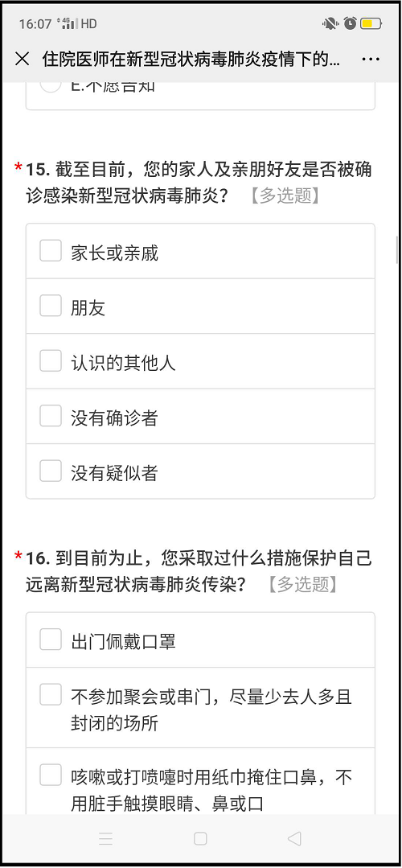Screen dimensions: 402x868
Task: Tap the muted bell status icon
Action: (330, 23)
